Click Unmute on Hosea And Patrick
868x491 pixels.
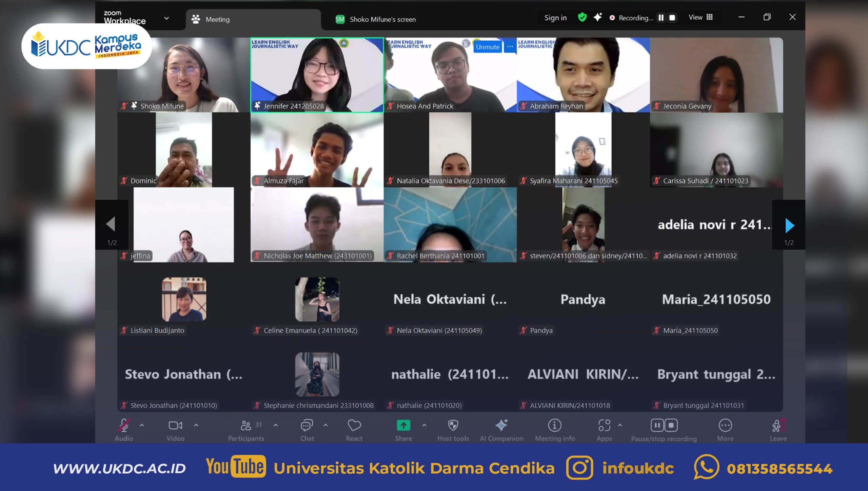click(487, 47)
